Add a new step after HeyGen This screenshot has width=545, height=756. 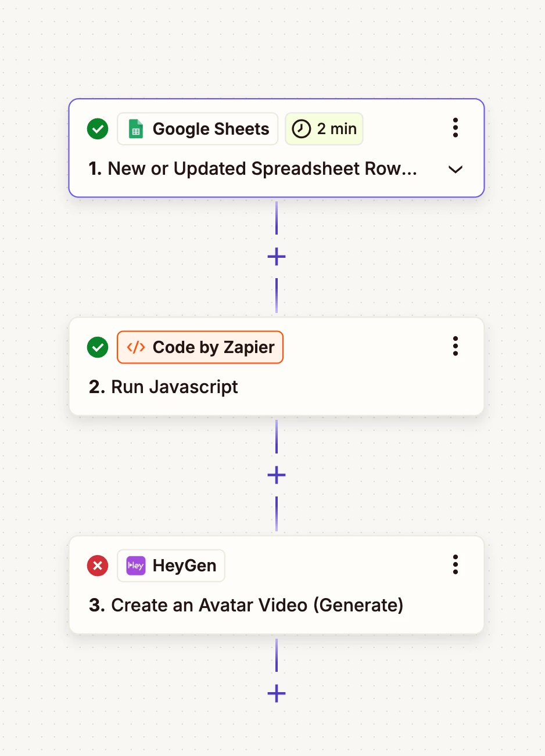[277, 693]
